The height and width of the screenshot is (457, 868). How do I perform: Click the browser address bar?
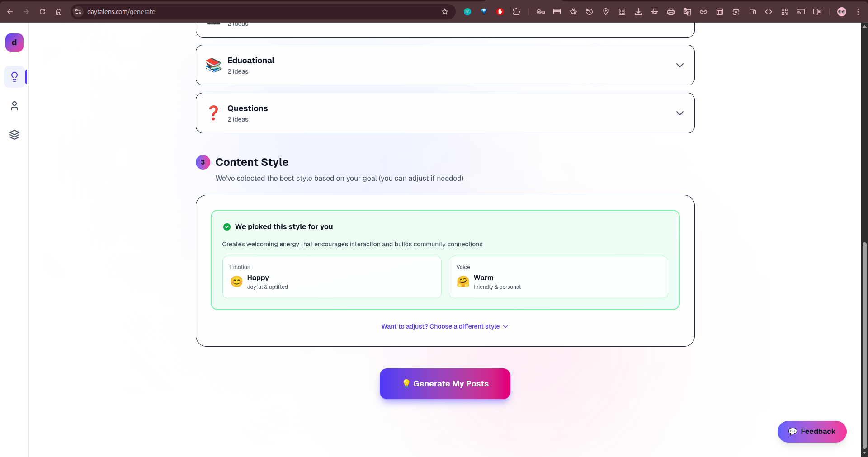click(x=226, y=12)
